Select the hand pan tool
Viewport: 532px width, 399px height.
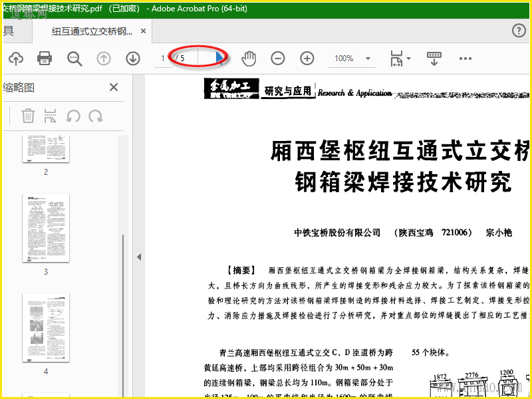[249, 59]
